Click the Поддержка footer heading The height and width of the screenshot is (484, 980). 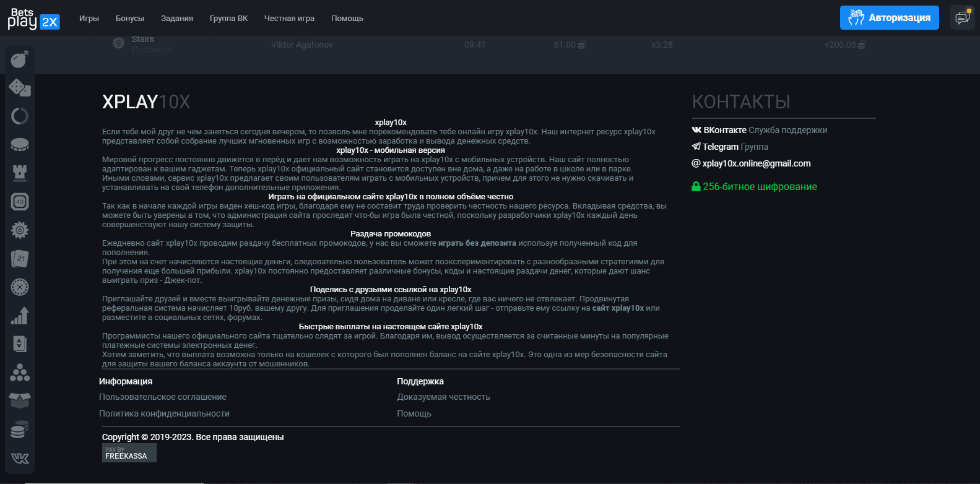420,381
